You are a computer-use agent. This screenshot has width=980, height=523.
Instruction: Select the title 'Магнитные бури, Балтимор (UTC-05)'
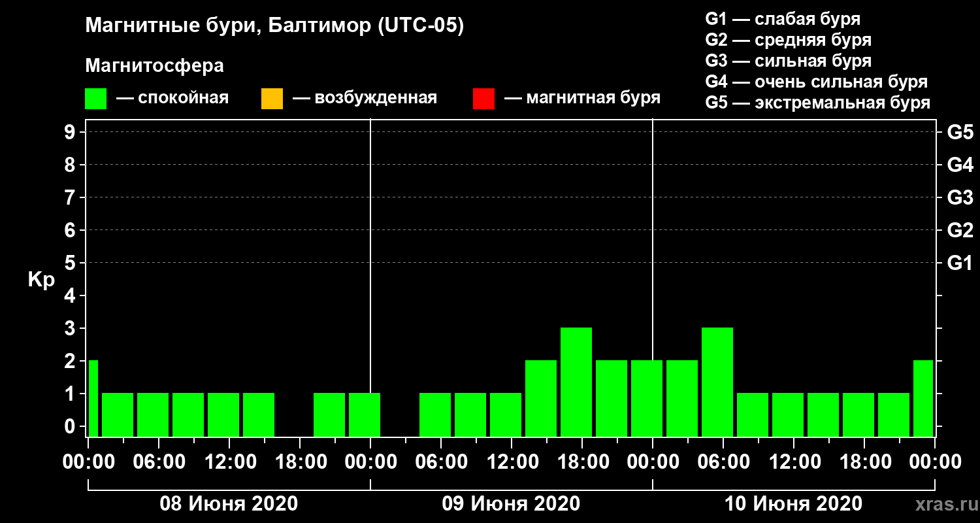click(x=274, y=26)
